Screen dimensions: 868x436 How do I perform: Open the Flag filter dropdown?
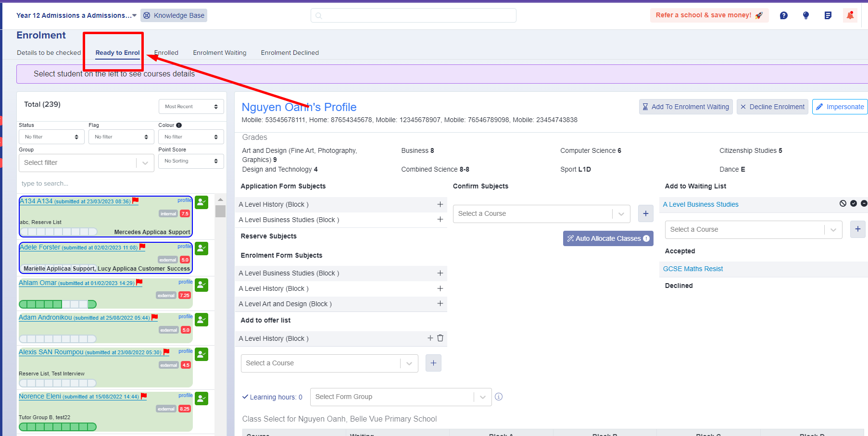(121, 137)
